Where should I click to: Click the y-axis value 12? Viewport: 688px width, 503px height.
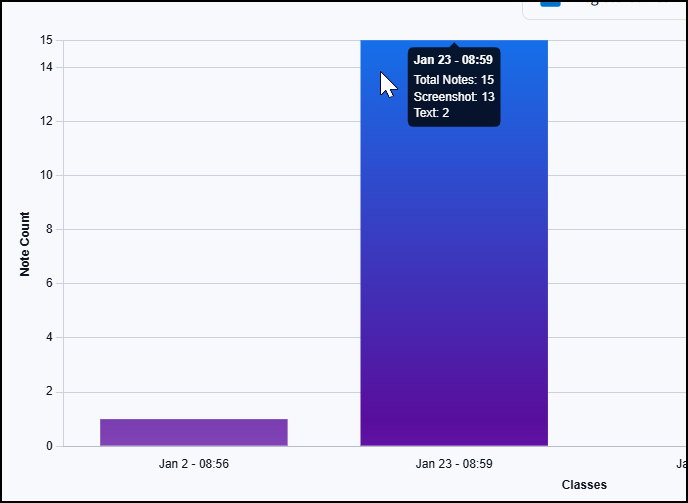tap(46, 121)
